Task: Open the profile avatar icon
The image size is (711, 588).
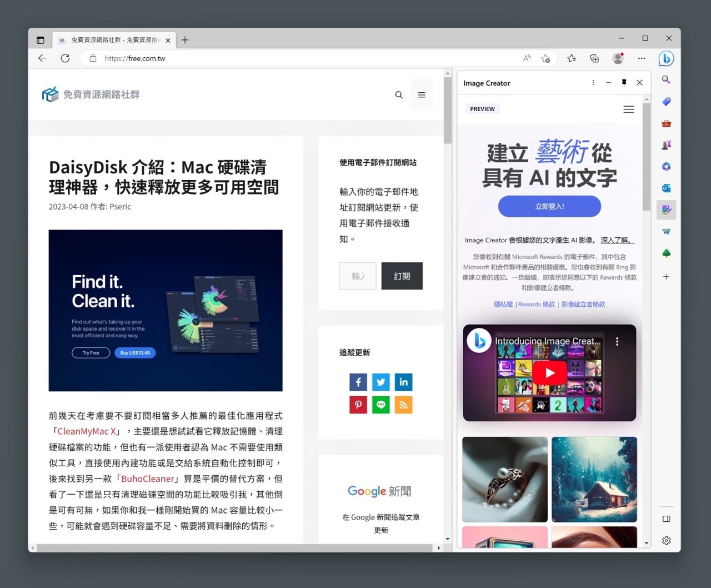Action: (x=618, y=58)
